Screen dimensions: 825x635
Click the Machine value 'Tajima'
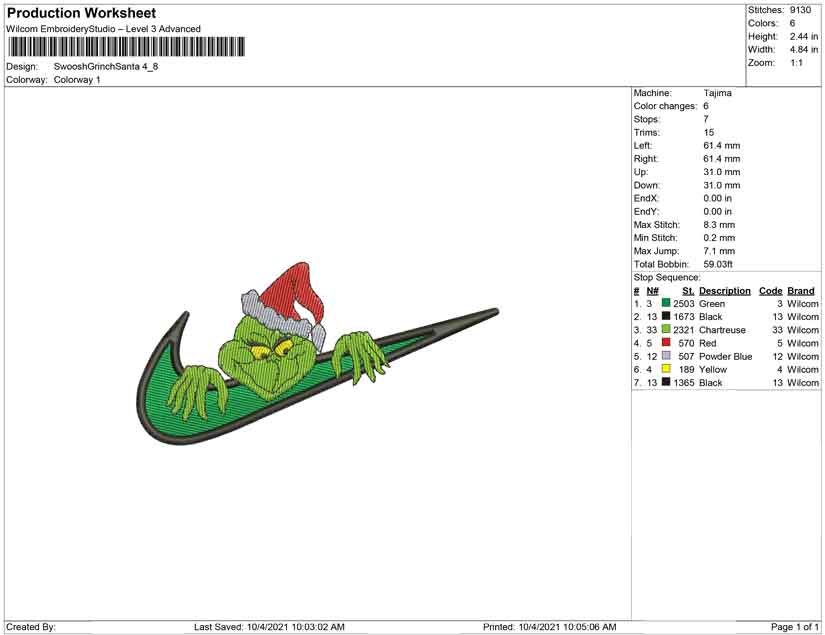pyautogui.click(x=717, y=93)
